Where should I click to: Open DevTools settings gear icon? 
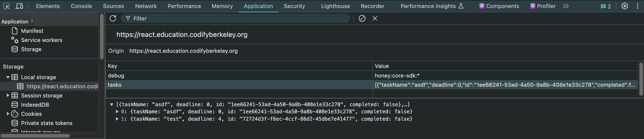[x=625, y=6]
